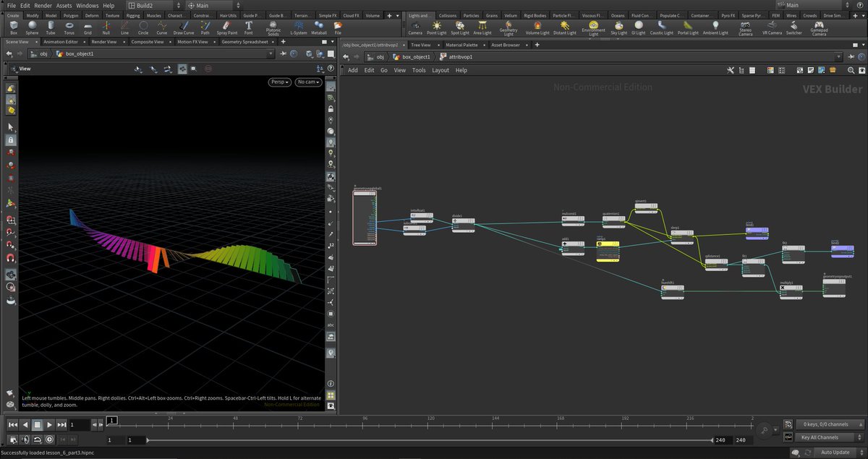Select the L-System shelf tool
Screen dimensions: 868x459
coord(297,27)
